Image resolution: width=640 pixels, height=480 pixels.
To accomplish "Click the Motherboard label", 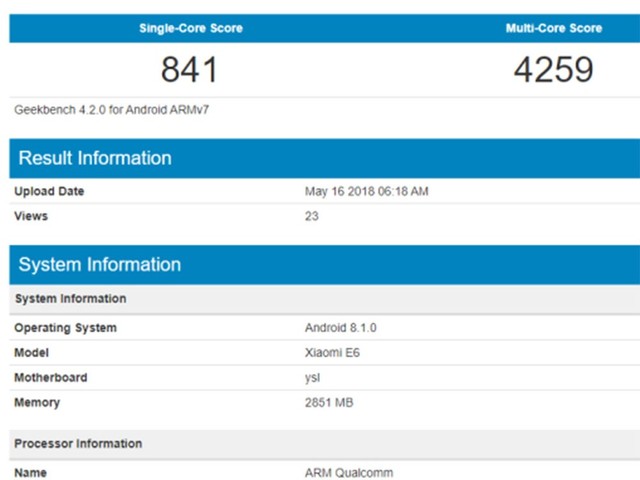I will [x=51, y=378].
